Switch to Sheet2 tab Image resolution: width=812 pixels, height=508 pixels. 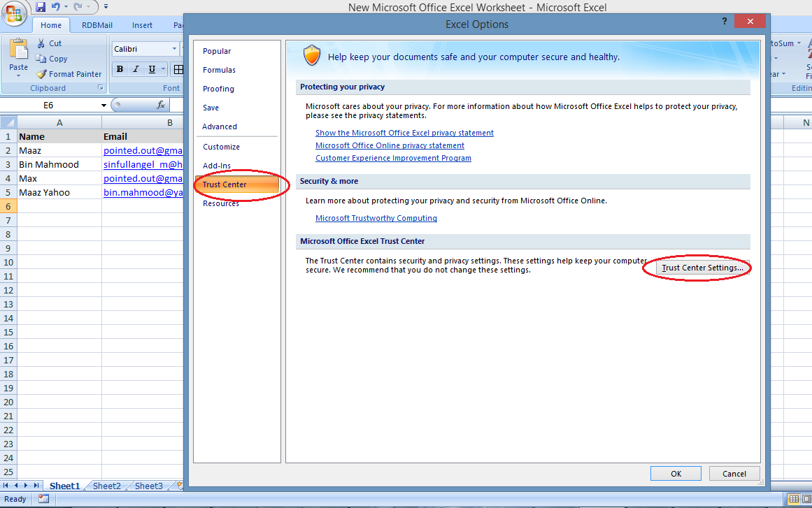click(107, 486)
